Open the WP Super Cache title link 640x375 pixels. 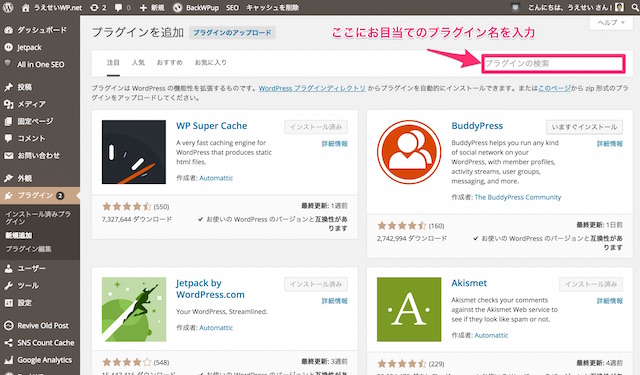(211, 126)
